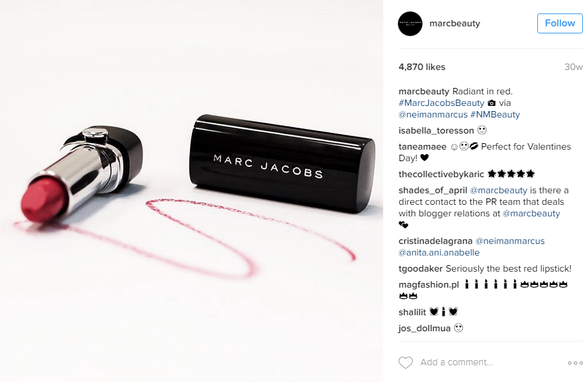This screenshot has height=382, width=588.
Task: Open jos_dollmua's profile
Action: pos(424,329)
